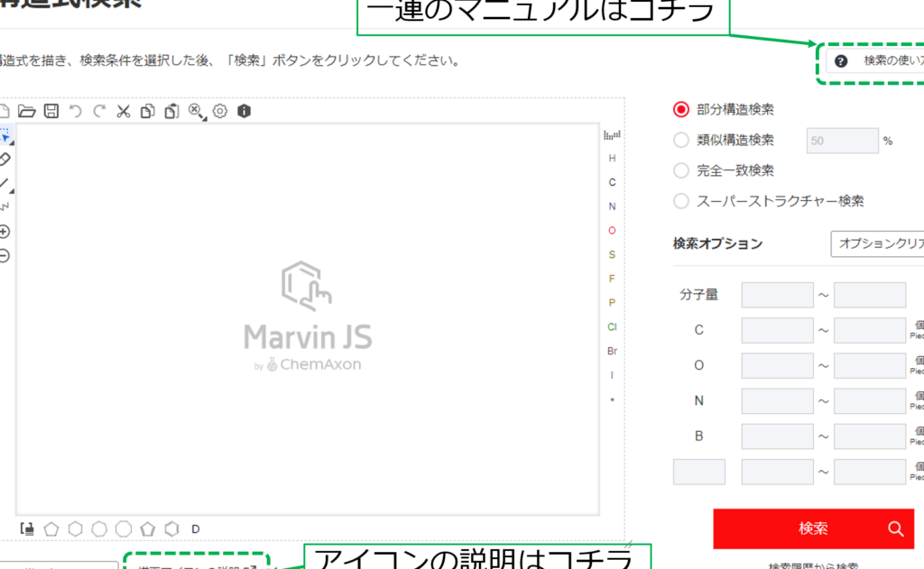The width and height of the screenshot is (924, 569).
Task: Pick the green chlorine Cl atom
Action: [612, 327]
